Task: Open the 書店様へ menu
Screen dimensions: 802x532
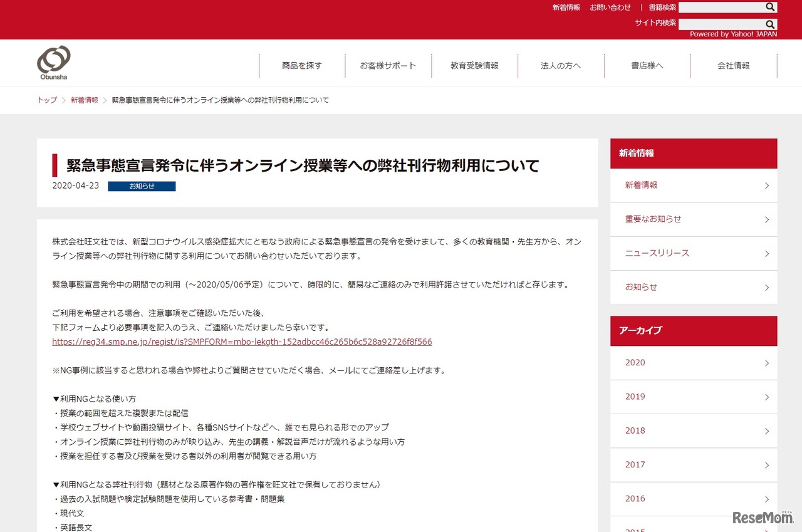Action: pos(647,65)
